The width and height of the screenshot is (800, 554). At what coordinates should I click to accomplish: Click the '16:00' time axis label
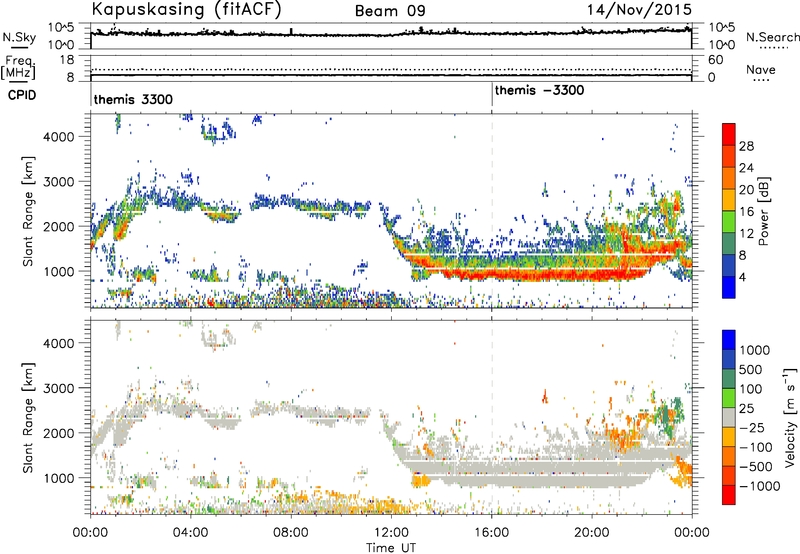coord(492,533)
